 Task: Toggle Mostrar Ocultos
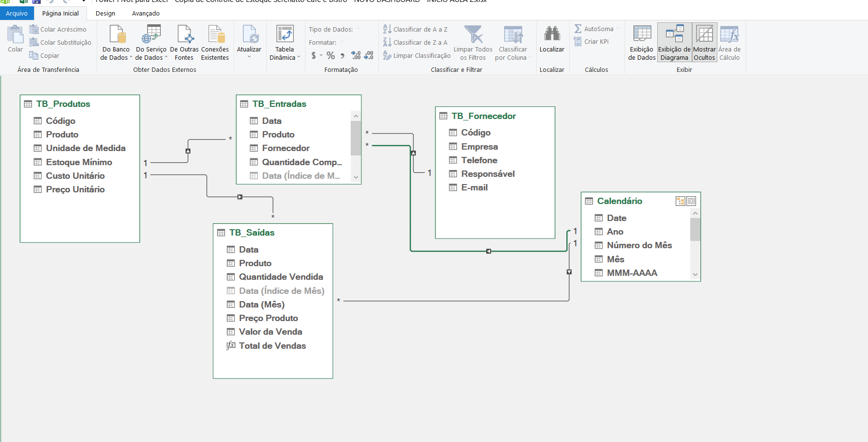click(x=704, y=43)
